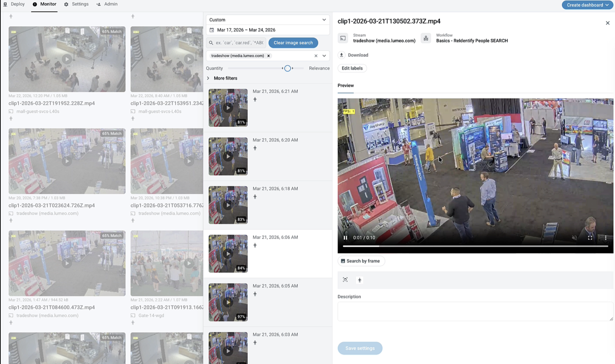The width and height of the screenshot is (615, 364).
Task: Expand the More filters section
Action: tap(208, 78)
